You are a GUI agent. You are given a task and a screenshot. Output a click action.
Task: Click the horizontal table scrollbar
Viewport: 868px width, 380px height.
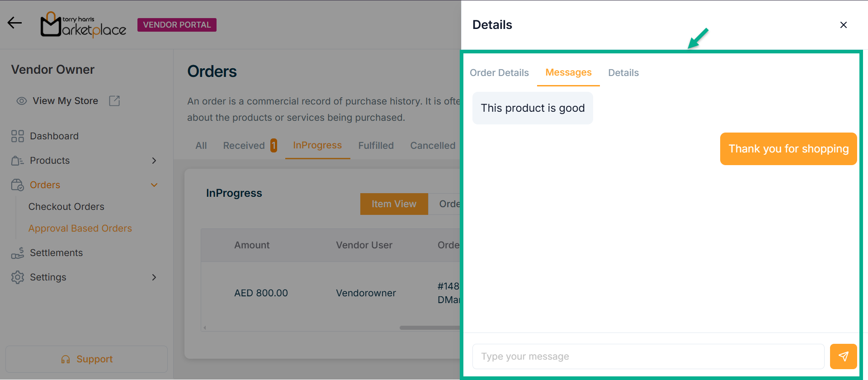429,328
